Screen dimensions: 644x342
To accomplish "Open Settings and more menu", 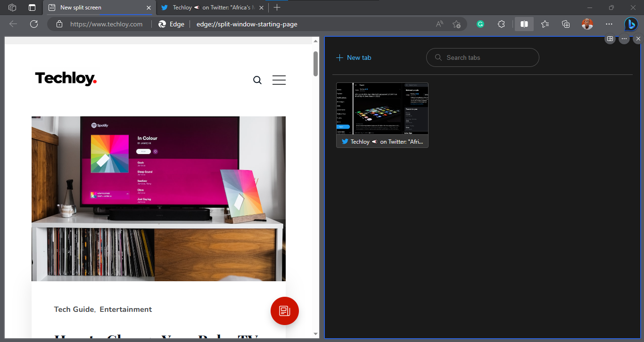I will (609, 24).
